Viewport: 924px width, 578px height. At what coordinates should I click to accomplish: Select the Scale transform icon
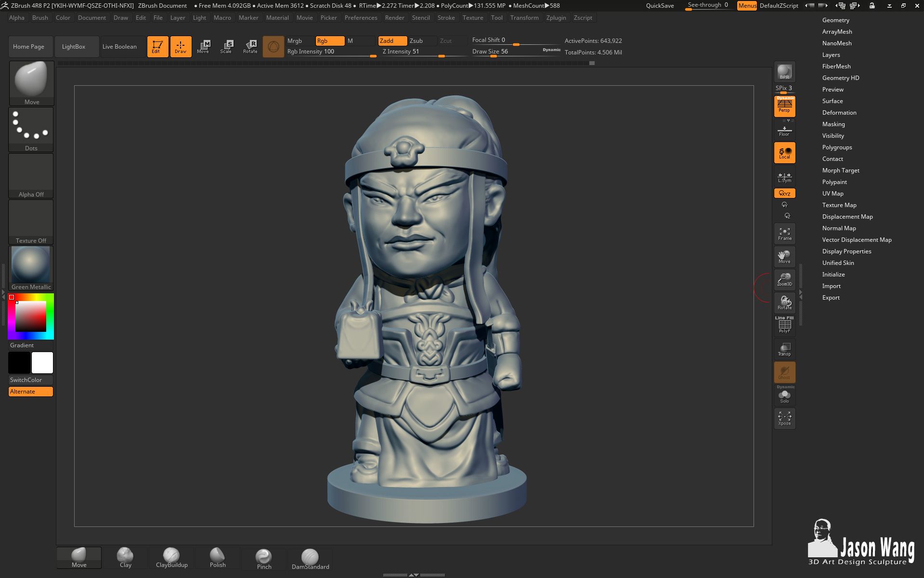(226, 47)
